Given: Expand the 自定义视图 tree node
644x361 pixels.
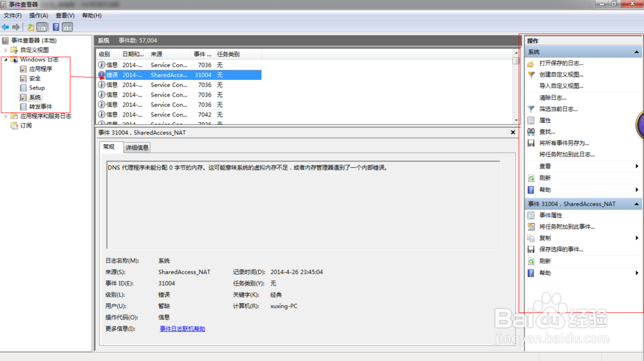Looking at the screenshot, I should point(6,50).
